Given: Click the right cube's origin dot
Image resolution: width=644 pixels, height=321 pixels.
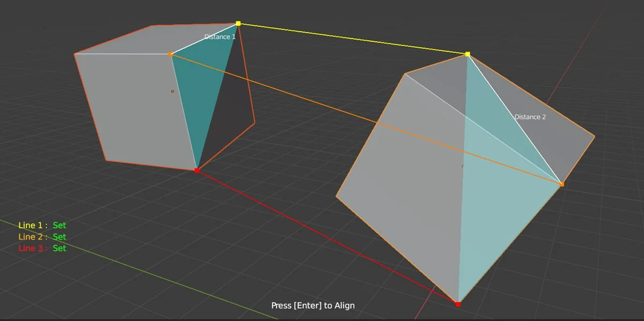Looking at the screenshot, I should coord(463,167).
